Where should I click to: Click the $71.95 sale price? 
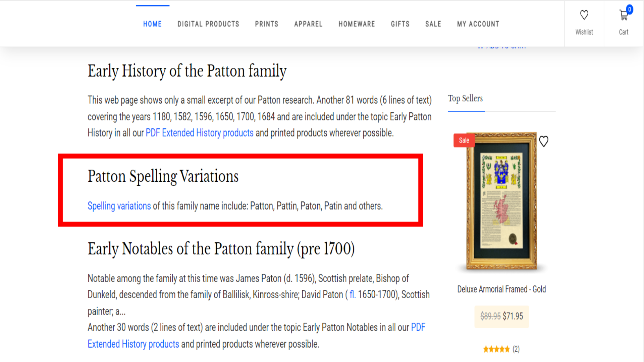(x=513, y=316)
